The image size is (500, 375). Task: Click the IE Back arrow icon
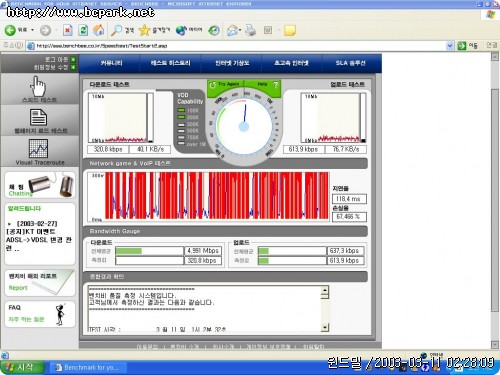(10, 30)
